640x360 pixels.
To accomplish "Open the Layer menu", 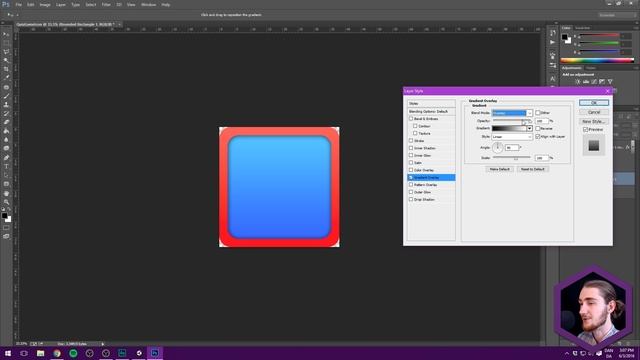I will point(60,5).
